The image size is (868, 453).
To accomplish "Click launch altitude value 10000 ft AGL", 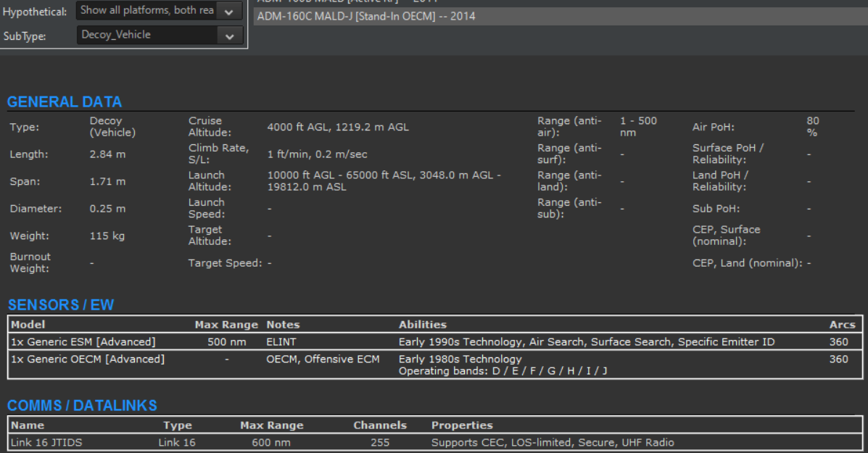I will (x=384, y=181).
